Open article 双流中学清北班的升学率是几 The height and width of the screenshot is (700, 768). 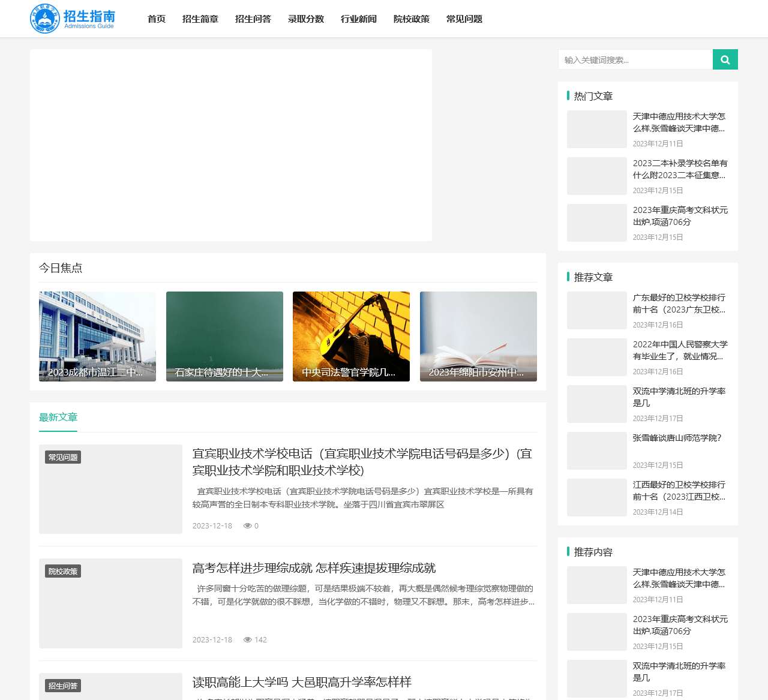tap(677, 398)
